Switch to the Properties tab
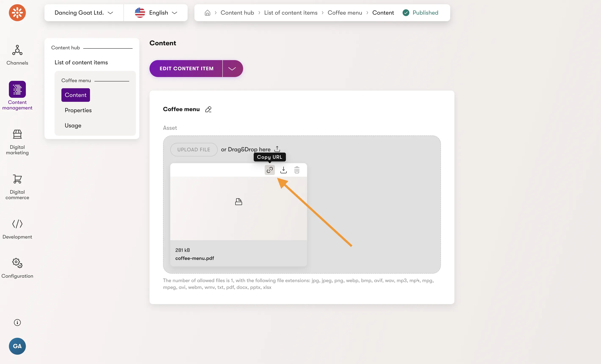This screenshot has height=364, width=601. 78,110
